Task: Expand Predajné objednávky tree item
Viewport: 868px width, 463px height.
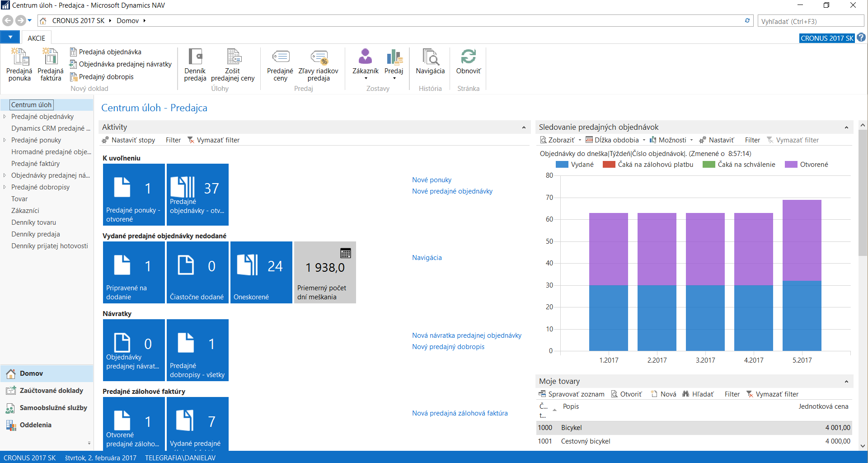Action: 5,117
